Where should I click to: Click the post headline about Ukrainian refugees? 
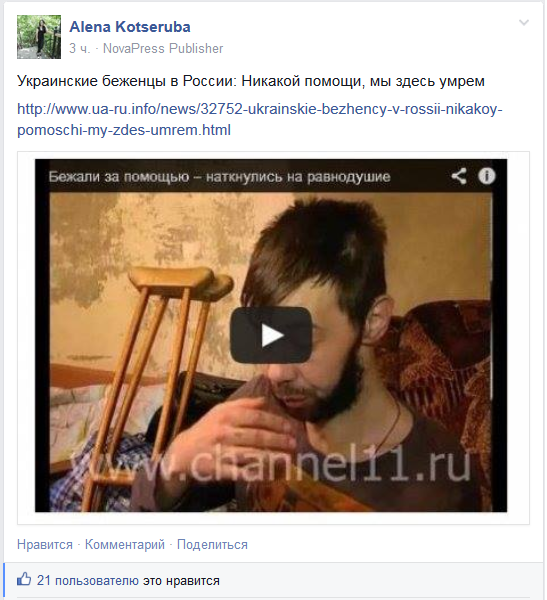click(251, 81)
